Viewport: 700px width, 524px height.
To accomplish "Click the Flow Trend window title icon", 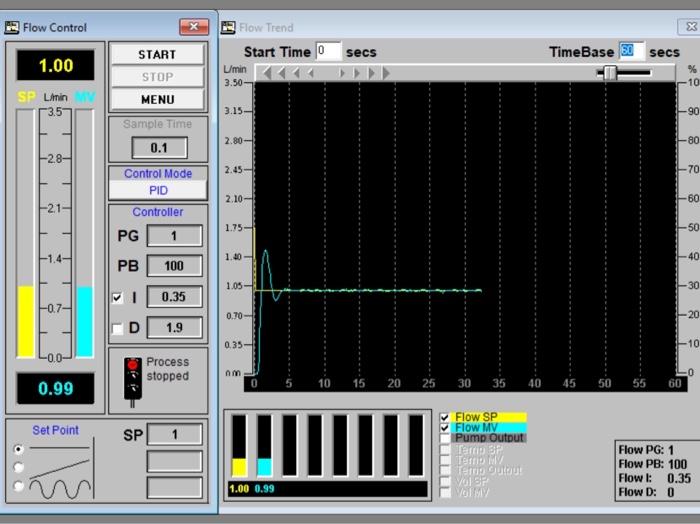I will click(228, 28).
